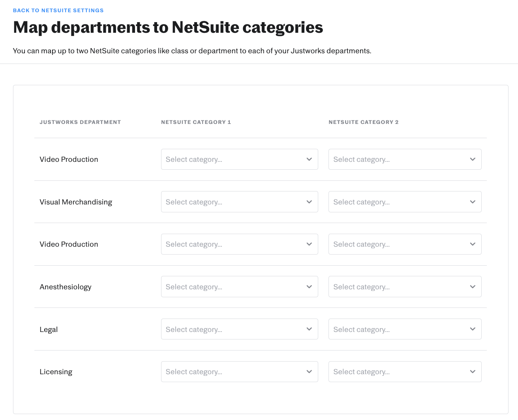Expand Category 1 dropdown for Licensing
The height and width of the screenshot is (420, 518).
tap(239, 371)
